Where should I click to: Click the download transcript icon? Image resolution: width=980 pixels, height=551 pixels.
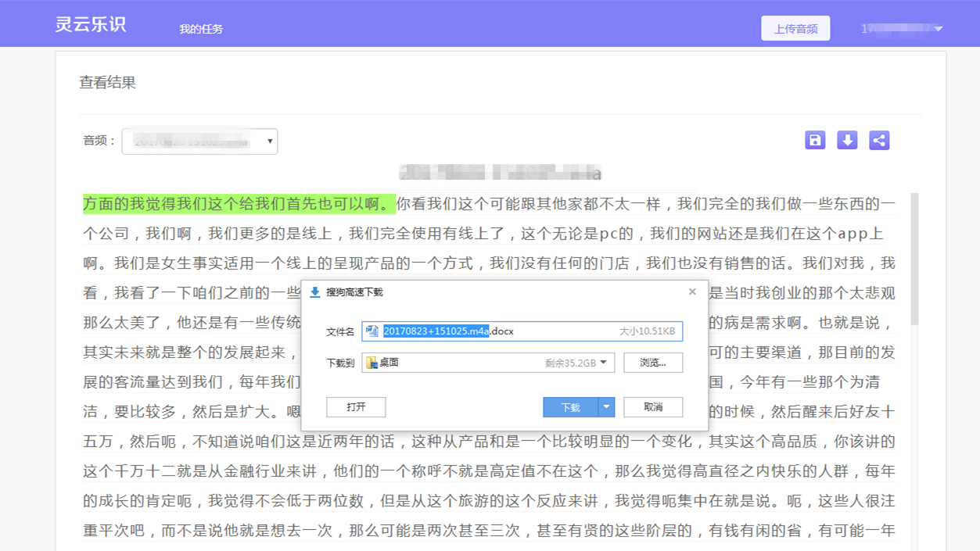click(x=847, y=141)
